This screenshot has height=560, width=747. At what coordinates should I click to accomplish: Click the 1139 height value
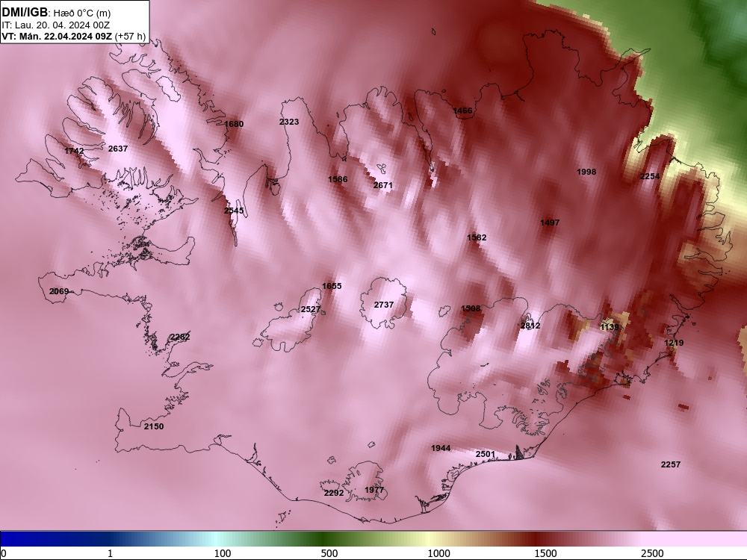click(610, 327)
